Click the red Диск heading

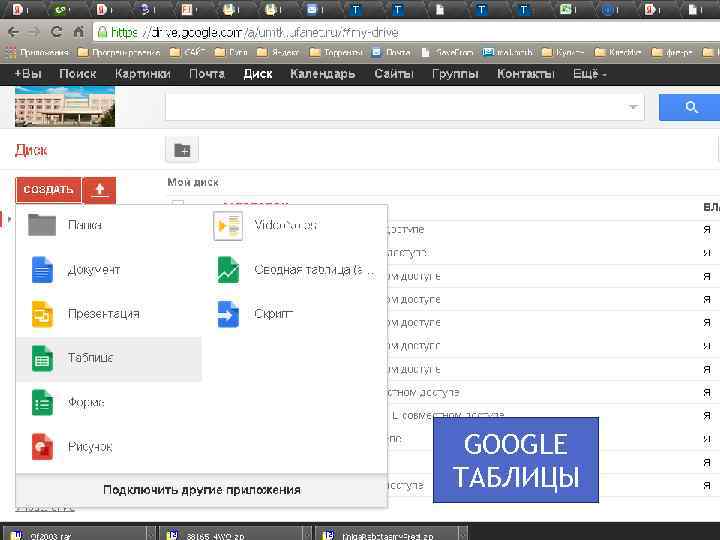(x=31, y=150)
